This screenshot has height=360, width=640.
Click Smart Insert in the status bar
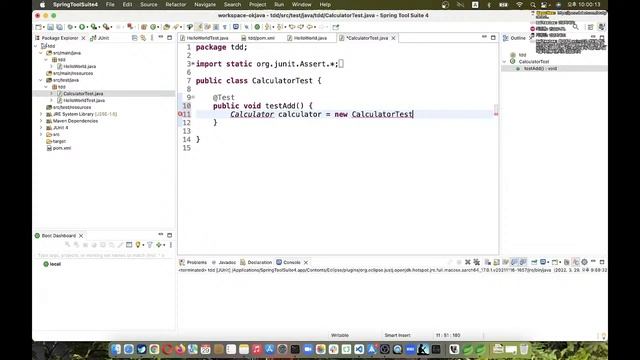click(x=397, y=336)
